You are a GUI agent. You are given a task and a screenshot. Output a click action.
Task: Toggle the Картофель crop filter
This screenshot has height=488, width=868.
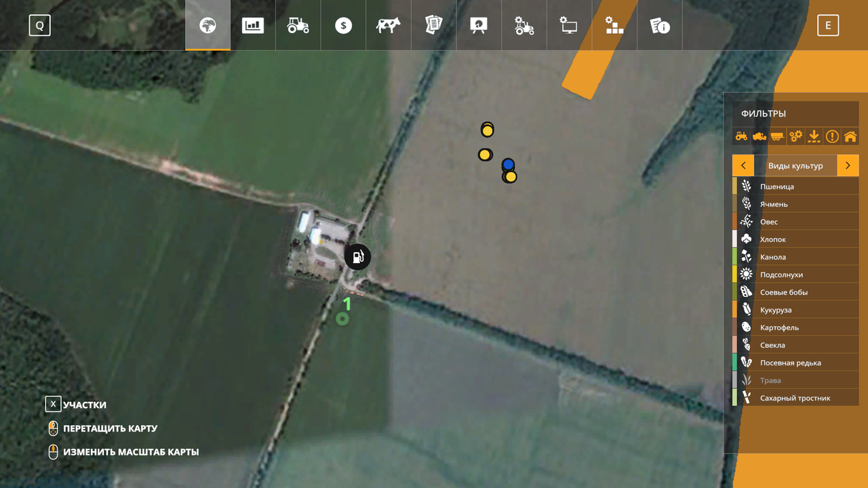coord(795,327)
